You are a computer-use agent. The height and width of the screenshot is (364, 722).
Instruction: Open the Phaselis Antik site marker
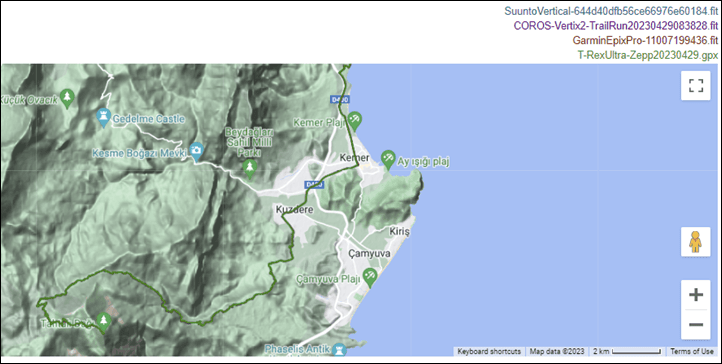(x=339, y=350)
